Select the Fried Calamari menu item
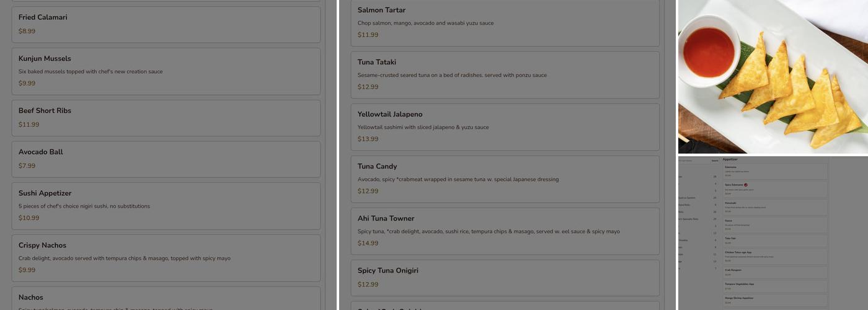Screen dimensions: 868x310 click(x=166, y=24)
